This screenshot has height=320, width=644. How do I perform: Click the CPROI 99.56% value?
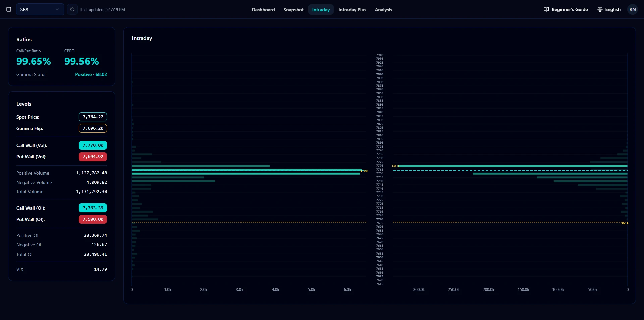(x=82, y=61)
